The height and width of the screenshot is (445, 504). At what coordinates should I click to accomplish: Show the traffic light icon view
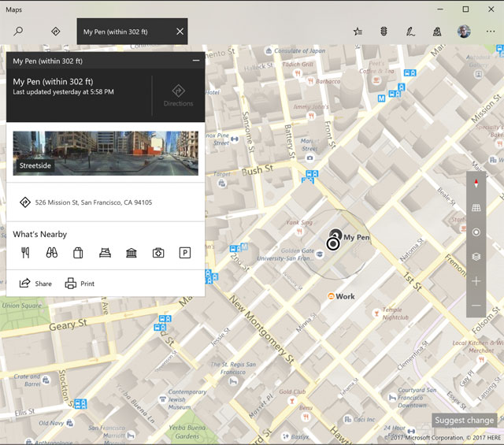tap(384, 32)
